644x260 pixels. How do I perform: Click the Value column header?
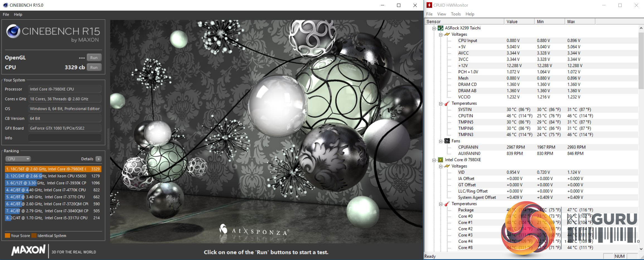[x=519, y=21]
